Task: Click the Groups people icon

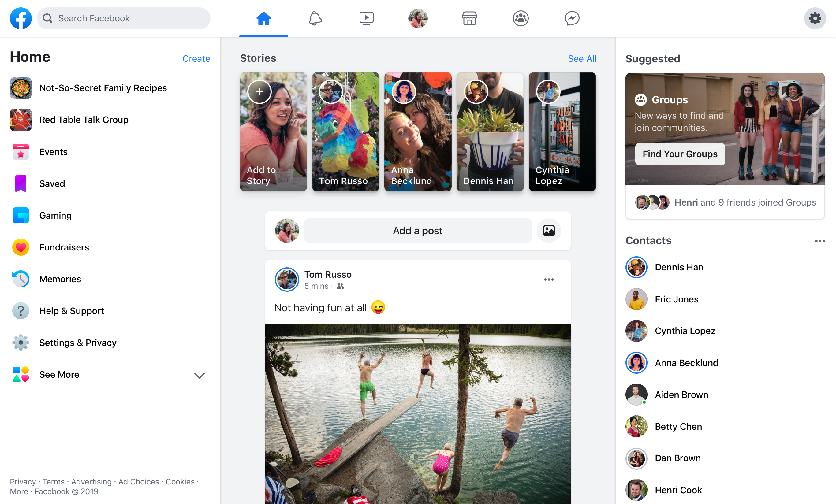Action: tap(520, 18)
